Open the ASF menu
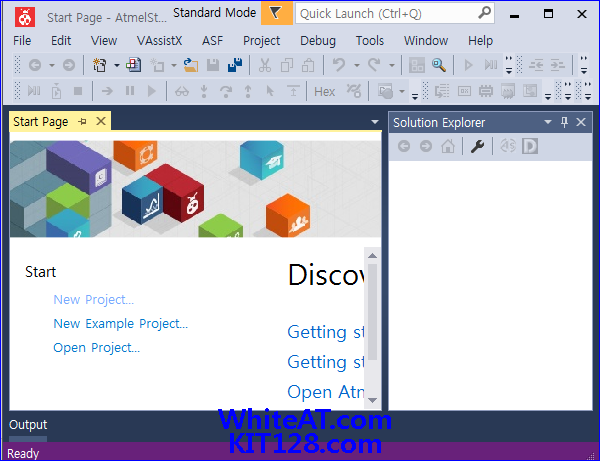Image resolution: width=600 pixels, height=461 pixels. (x=212, y=41)
